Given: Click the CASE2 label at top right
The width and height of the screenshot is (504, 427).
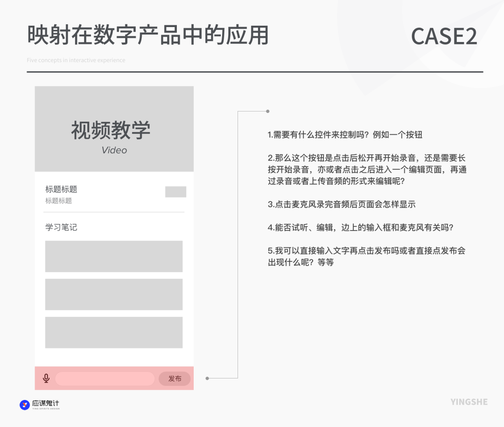Looking at the screenshot, I should click(x=444, y=36).
